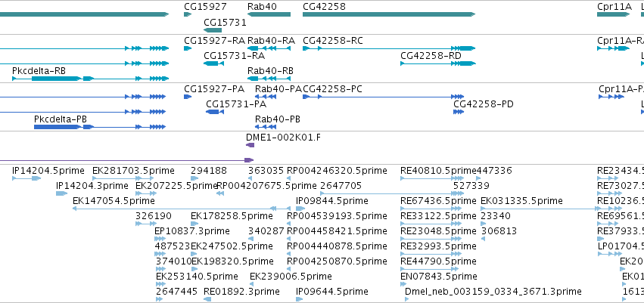Click the RE23048.5prime EST label
The height and width of the screenshot is (303, 644).
pyautogui.click(x=438, y=231)
